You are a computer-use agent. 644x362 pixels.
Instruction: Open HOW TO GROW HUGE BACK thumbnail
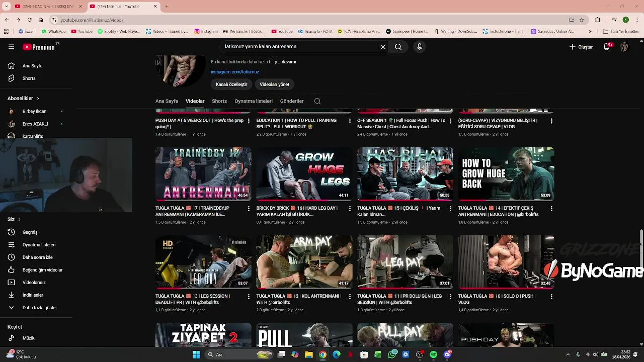point(506,174)
